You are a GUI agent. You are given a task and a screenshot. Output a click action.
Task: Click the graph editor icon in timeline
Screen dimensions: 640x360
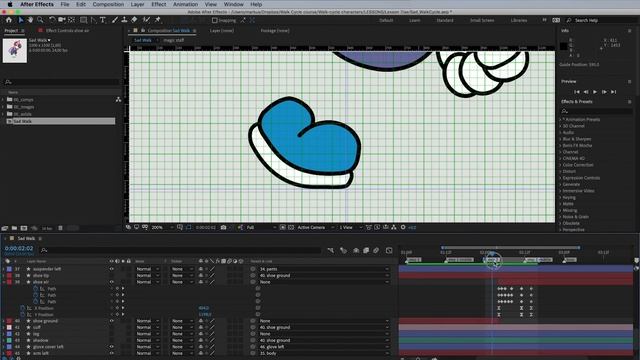pos(389,250)
